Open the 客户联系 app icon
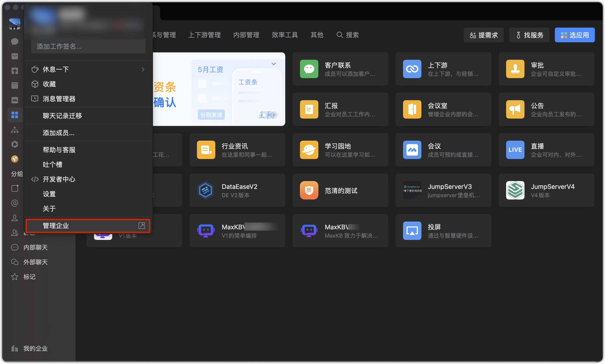This screenshot has height=364, width=605. pyautogui.click(x=309, y=69)
